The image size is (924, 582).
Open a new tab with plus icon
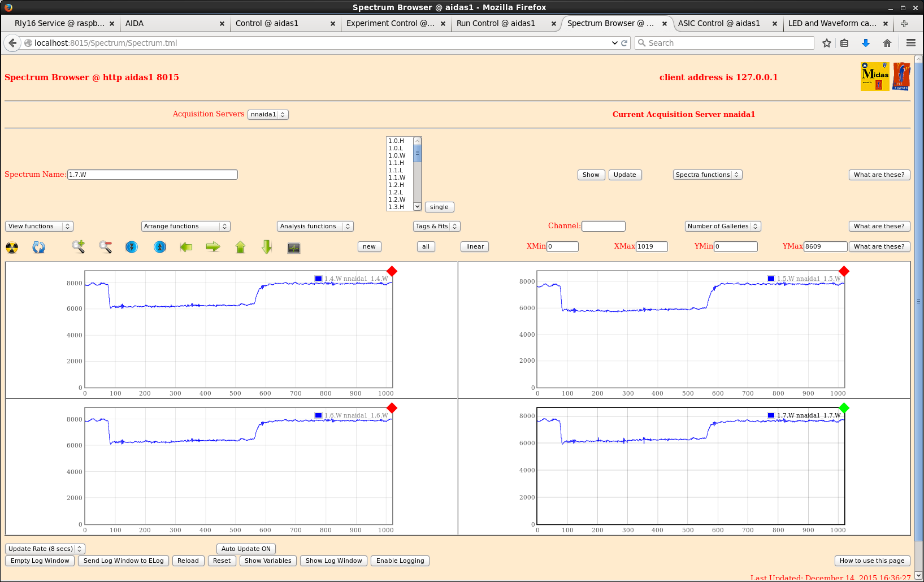[904, 24]
